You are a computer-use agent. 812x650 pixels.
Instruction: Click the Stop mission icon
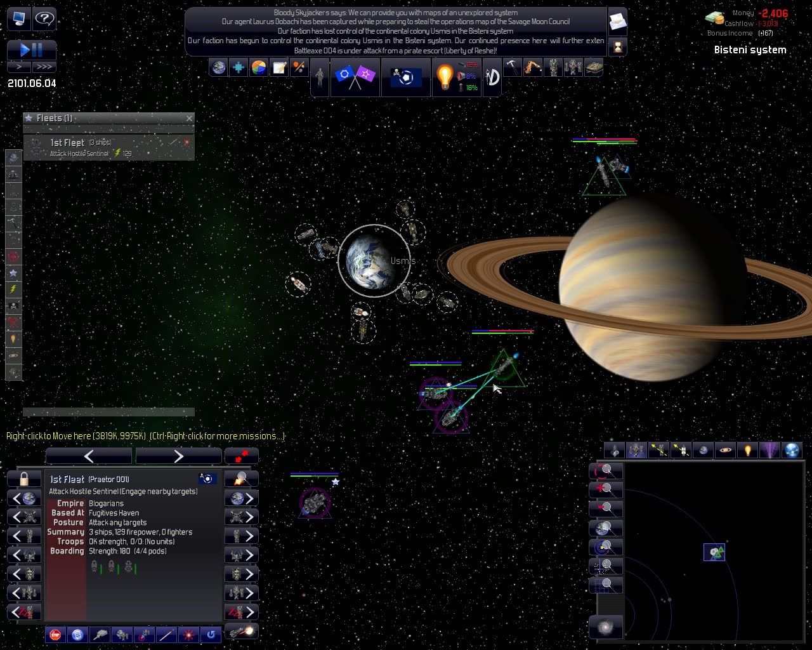pyautogui.click(x=56, y=634)
